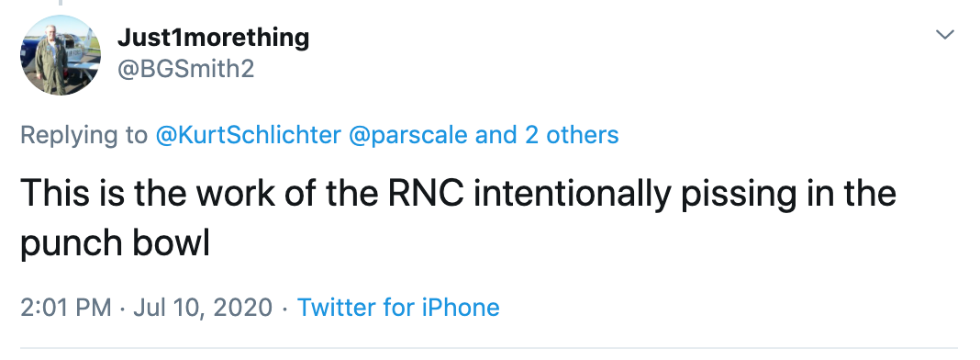Click the word "RNC" in the tweet
The height and width of the screenshot is (360, 980).
pyautogui.click(x=426, y=193)
